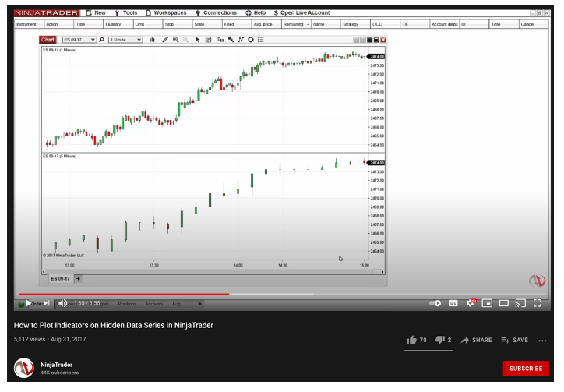Click the circular reload icon in chart toolbar
This screenshot has width=564, height=392.
pos(251,40)
